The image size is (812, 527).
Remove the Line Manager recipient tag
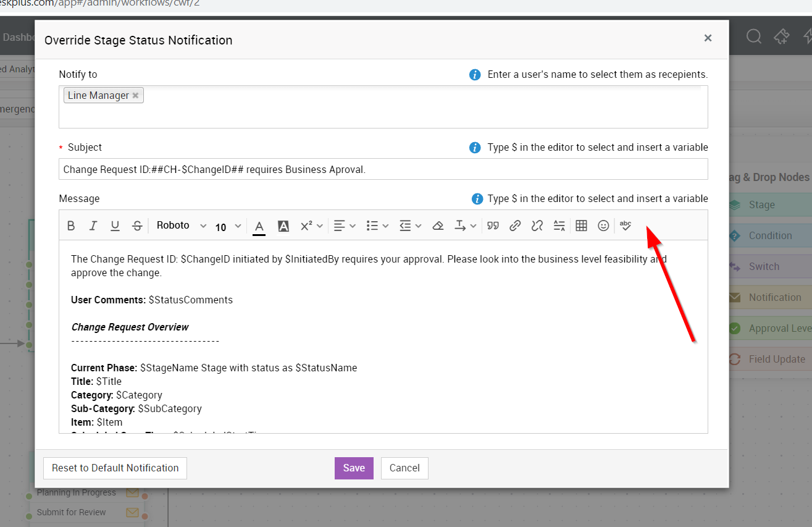(135, 96)
